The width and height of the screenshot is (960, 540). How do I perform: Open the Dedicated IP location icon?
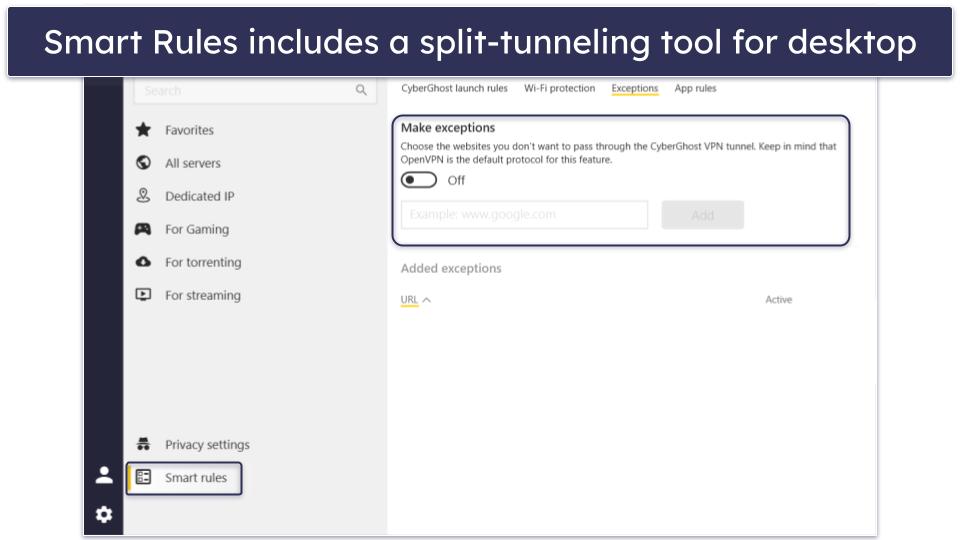(x=143, y=196)
